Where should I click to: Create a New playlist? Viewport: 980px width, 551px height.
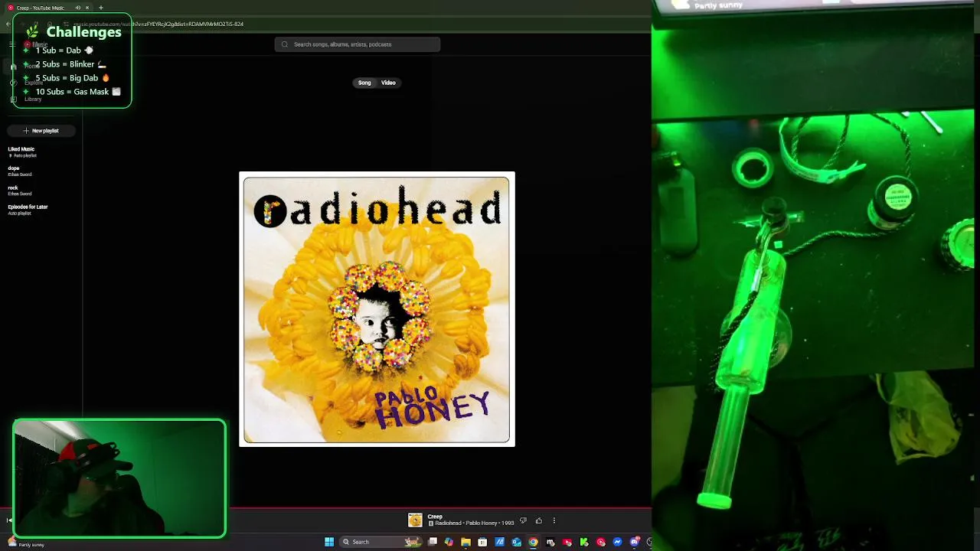[x=41, y=131]
